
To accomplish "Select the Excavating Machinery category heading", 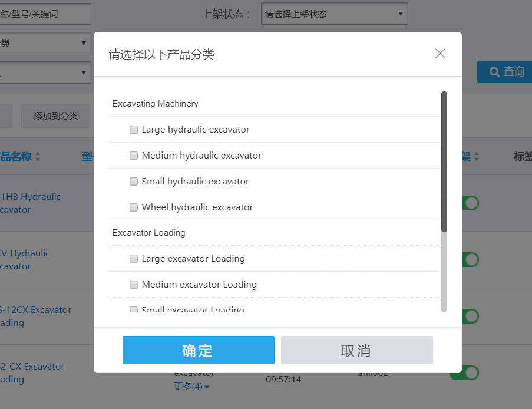I will point(155,104).
